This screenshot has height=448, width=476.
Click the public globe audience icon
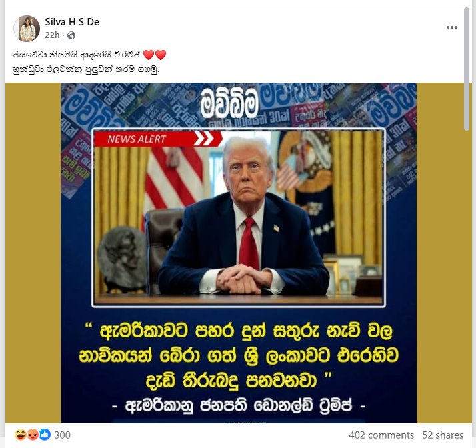coord(71,35)
